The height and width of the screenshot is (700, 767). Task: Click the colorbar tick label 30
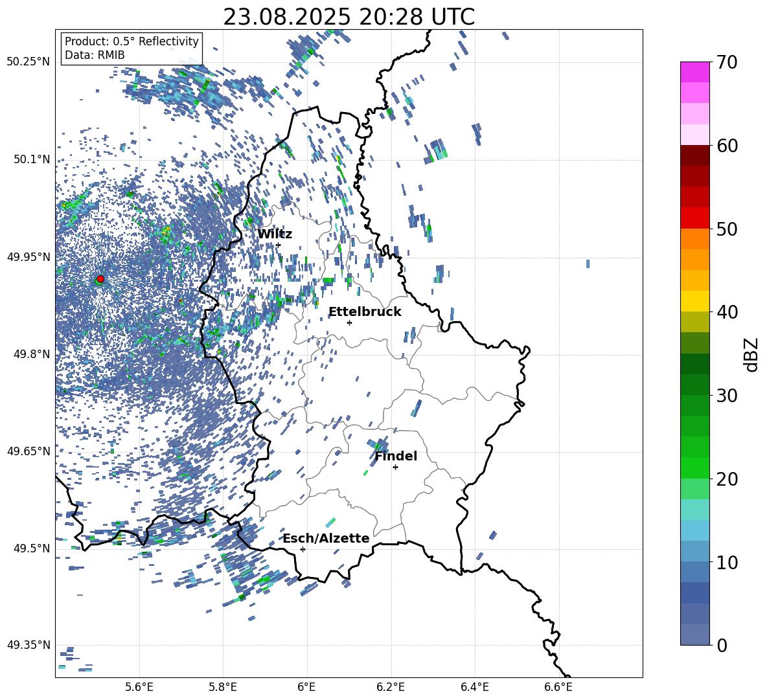click(x=727, y=396)
